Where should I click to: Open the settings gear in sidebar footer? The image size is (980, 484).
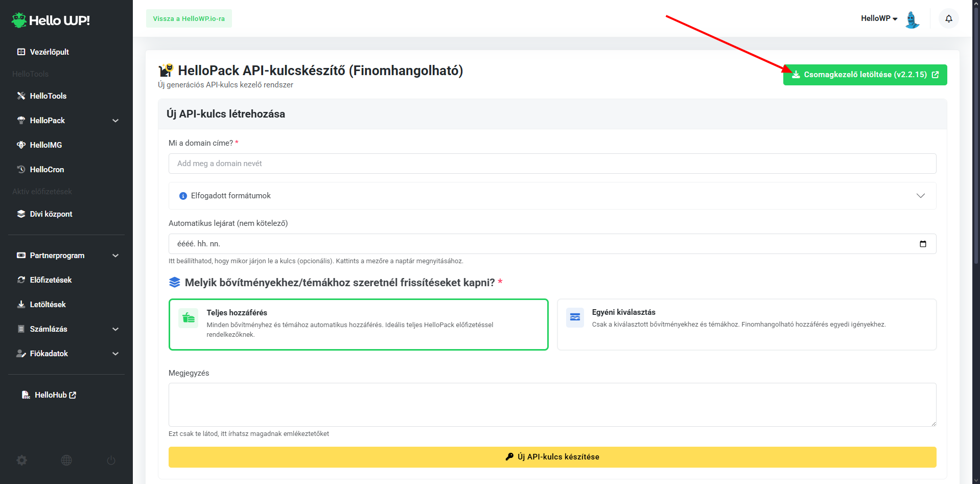[21, 460]
